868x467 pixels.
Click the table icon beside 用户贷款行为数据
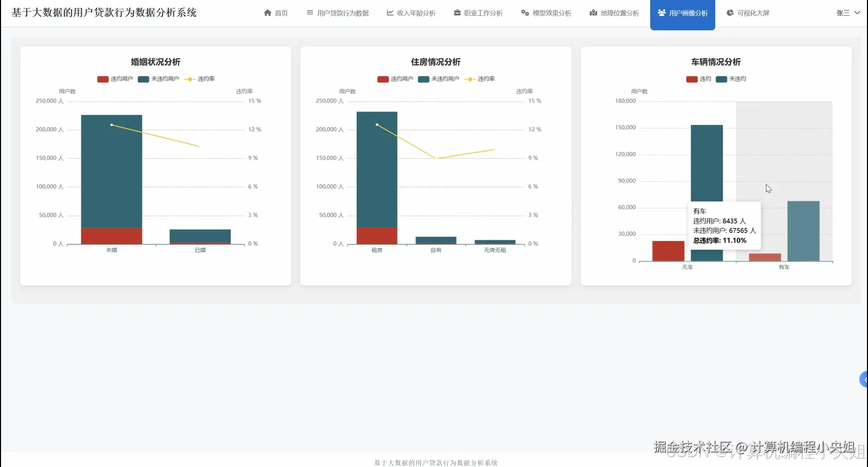click(x=310, y=13)
